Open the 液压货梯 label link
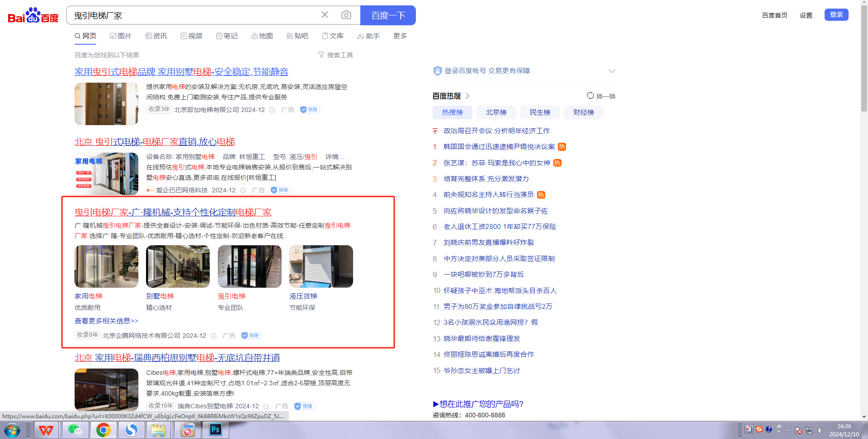The height and width of the screenshot is (439, 868). click(303, 296)
